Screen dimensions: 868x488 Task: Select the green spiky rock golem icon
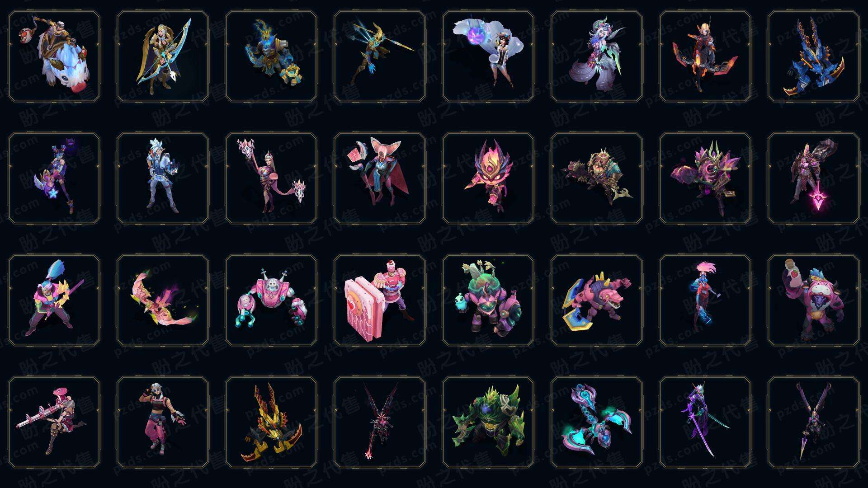(x=488, y=422)
